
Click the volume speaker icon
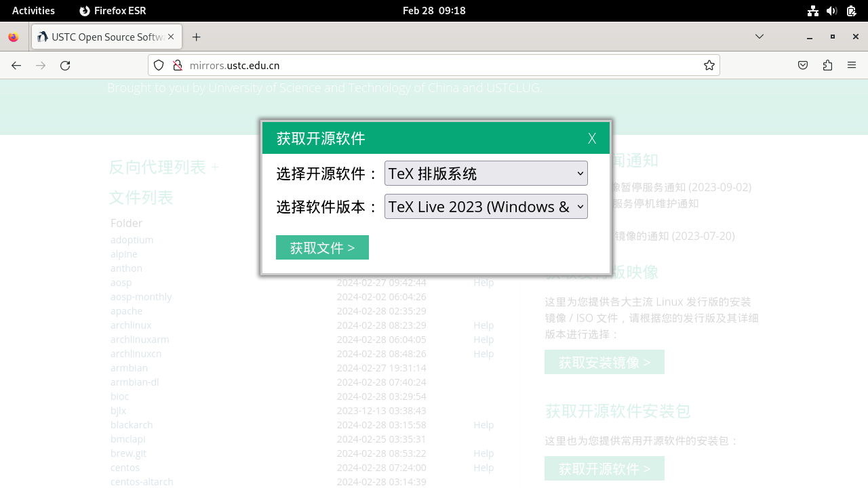(x=832, y=11)
